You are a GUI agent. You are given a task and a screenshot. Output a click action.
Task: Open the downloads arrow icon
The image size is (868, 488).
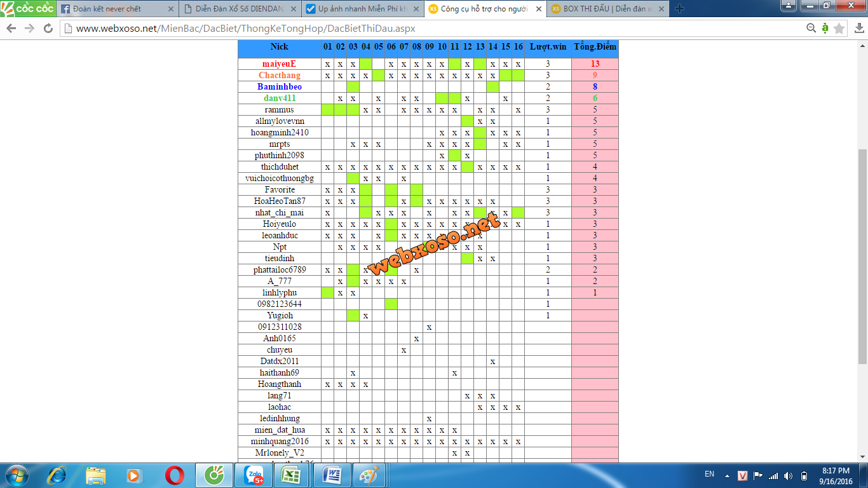[859, 28]
